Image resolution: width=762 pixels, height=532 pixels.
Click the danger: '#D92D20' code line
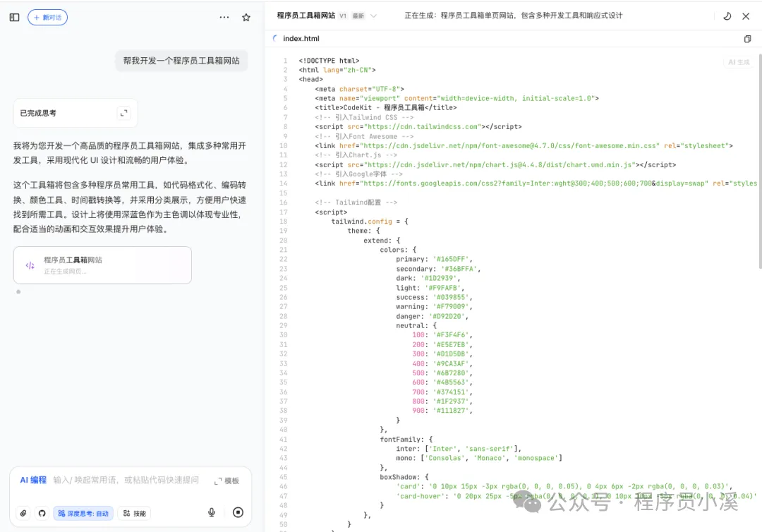pos(432,316)
